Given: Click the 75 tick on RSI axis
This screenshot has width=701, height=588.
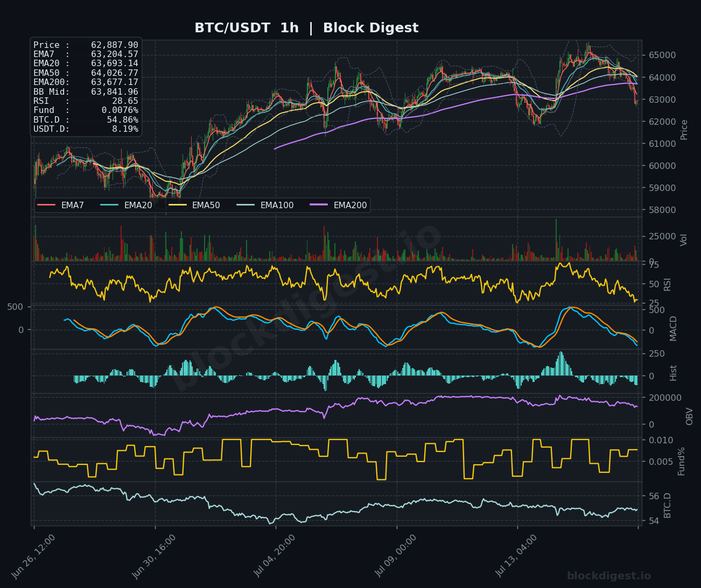Looking at the screenshot, I should tap(654, 265).
